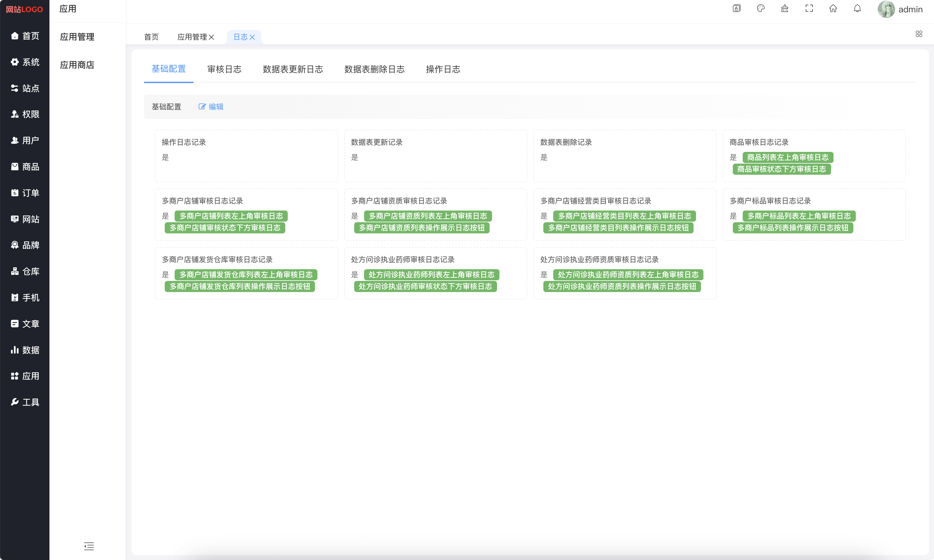The image size is (934, 560).
Task: Click the theme palette icon in header
Action: click(x=761, y=9)
